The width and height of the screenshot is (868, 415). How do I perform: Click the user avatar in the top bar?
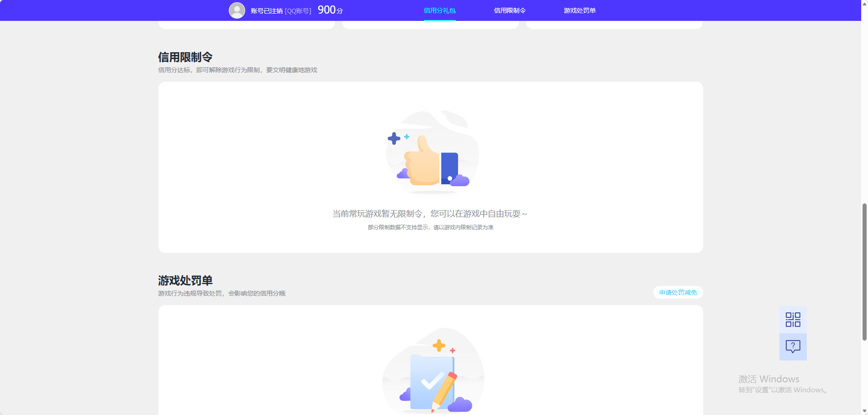237,10
